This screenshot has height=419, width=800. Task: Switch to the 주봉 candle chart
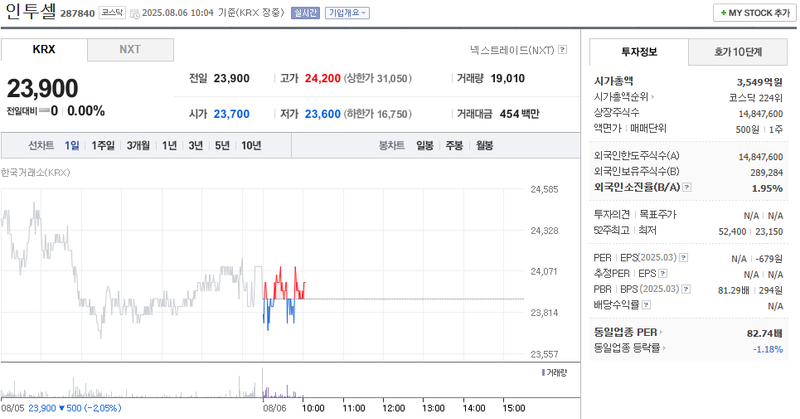(454, 145)
